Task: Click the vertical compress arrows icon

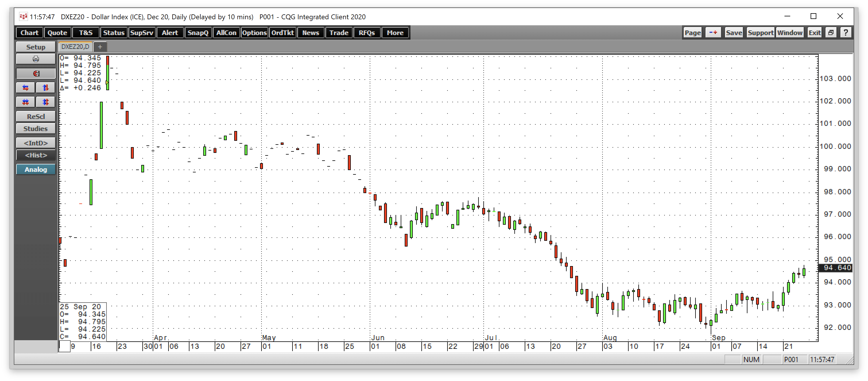Action: (45, 102)
